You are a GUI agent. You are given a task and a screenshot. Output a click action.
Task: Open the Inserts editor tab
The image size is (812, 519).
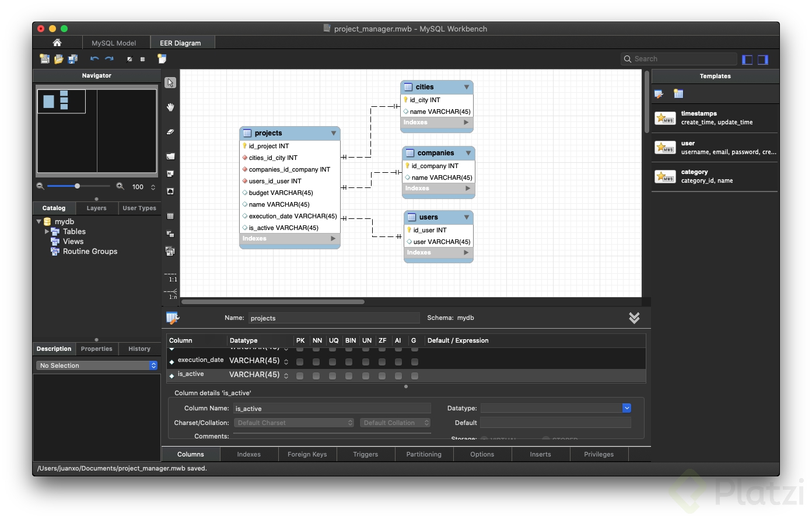click(541, 454)
